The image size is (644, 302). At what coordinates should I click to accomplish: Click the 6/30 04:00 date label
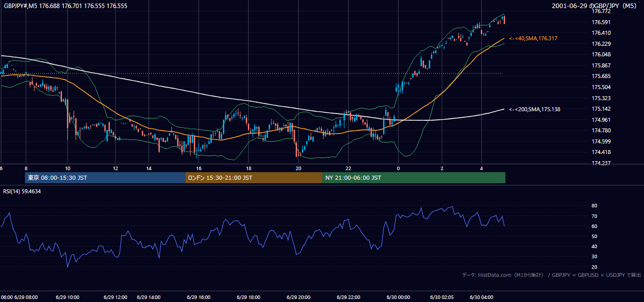pos(482,297)
